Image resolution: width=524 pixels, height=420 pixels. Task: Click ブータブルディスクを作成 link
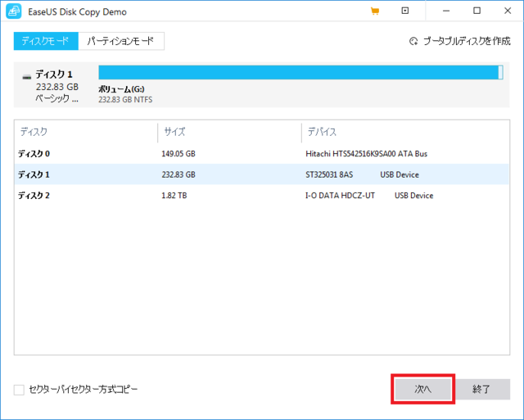point(467,41)
